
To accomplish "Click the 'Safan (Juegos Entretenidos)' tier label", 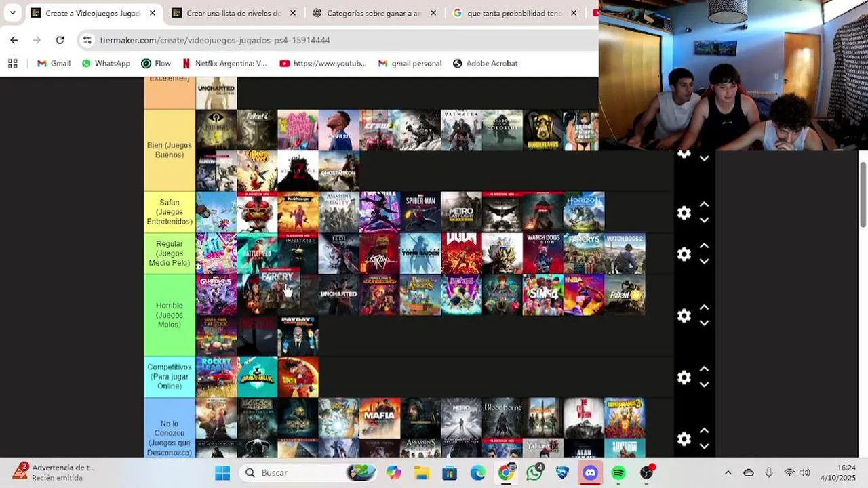I will (x=170, y=212).
